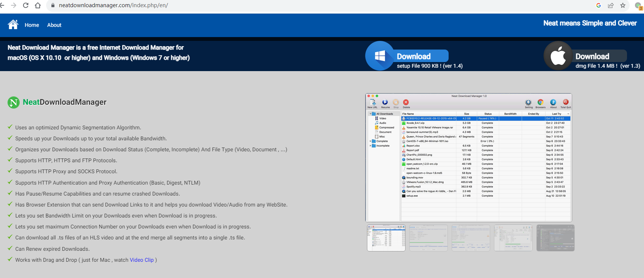Screen dimensions: 644x278
Task: Click the extension icon with badge
Action: [639, 6]
